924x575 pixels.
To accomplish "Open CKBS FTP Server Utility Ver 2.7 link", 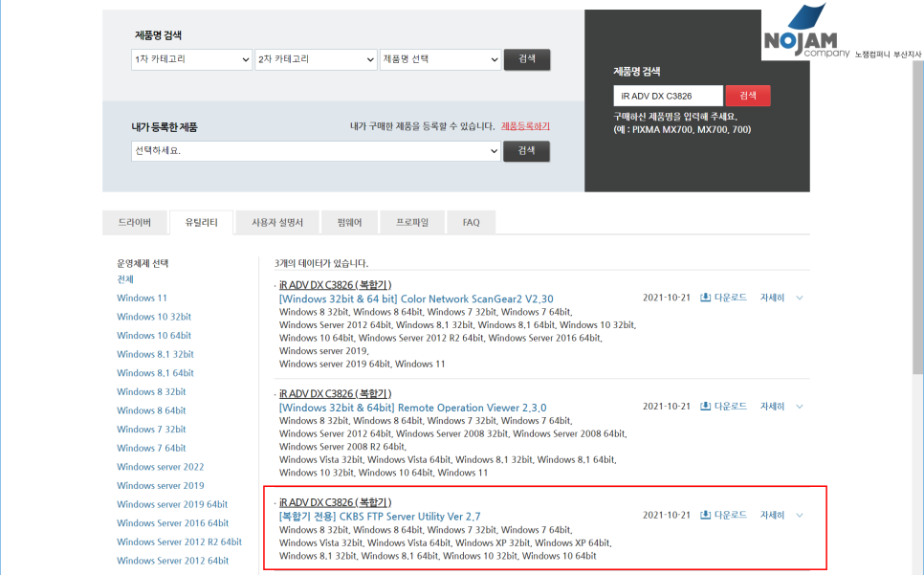I will tap(380, 517).
